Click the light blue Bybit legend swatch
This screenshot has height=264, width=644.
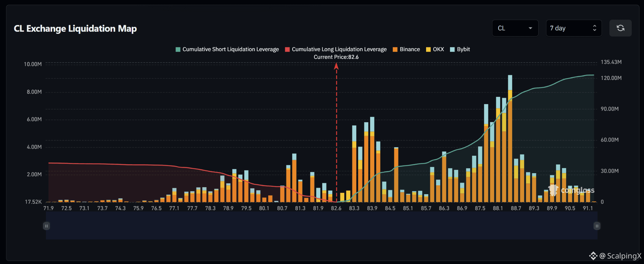pyautogui.click(x=452, y=49)
